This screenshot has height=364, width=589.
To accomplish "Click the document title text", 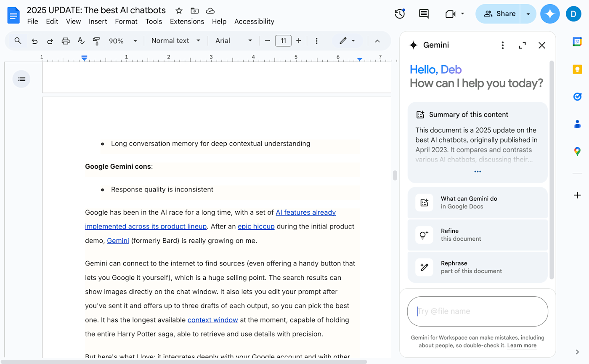I will pos(96,10).
